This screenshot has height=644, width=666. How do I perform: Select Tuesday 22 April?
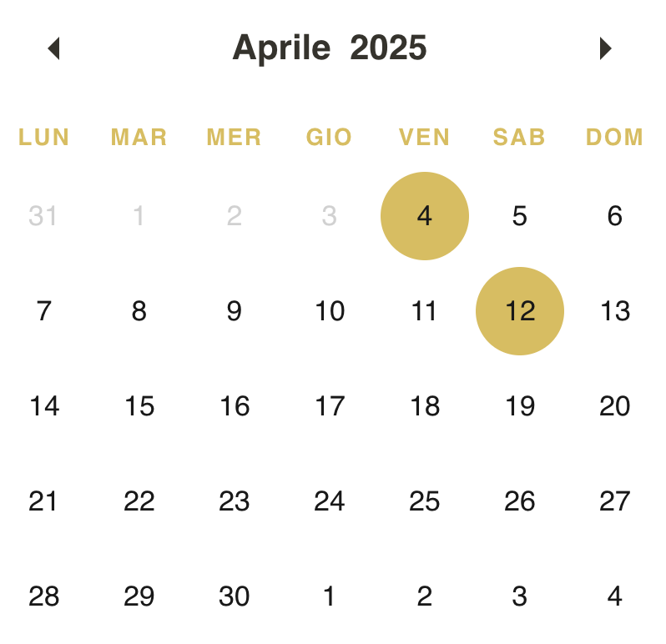click(x=139, y=501)
